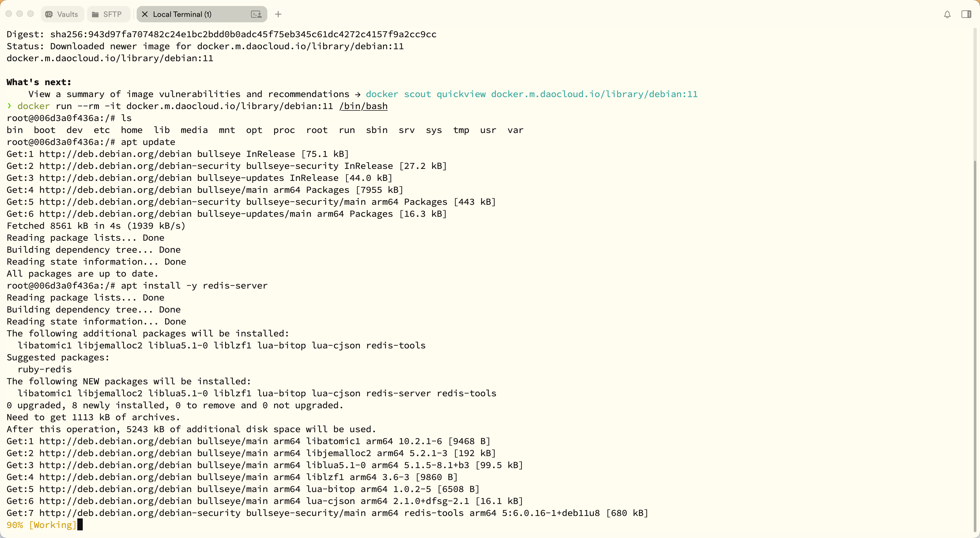Close the Local Terminal (1) tab
Screen dimensions: 980x538
click(x=145, y=14)
